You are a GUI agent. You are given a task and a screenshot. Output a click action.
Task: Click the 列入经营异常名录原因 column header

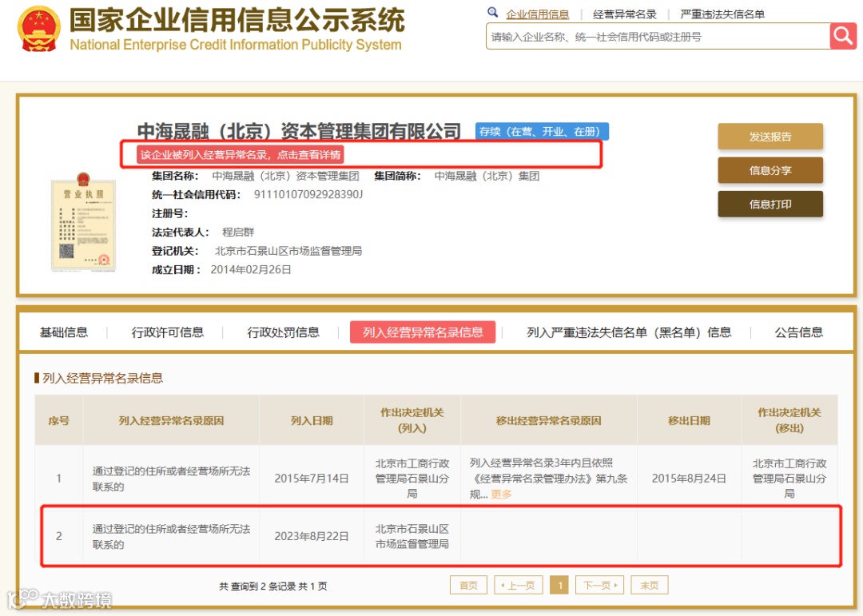tap(171, 420)
